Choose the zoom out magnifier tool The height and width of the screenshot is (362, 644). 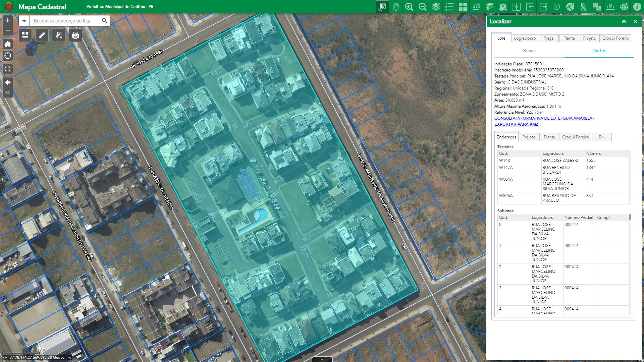point(423,7)
